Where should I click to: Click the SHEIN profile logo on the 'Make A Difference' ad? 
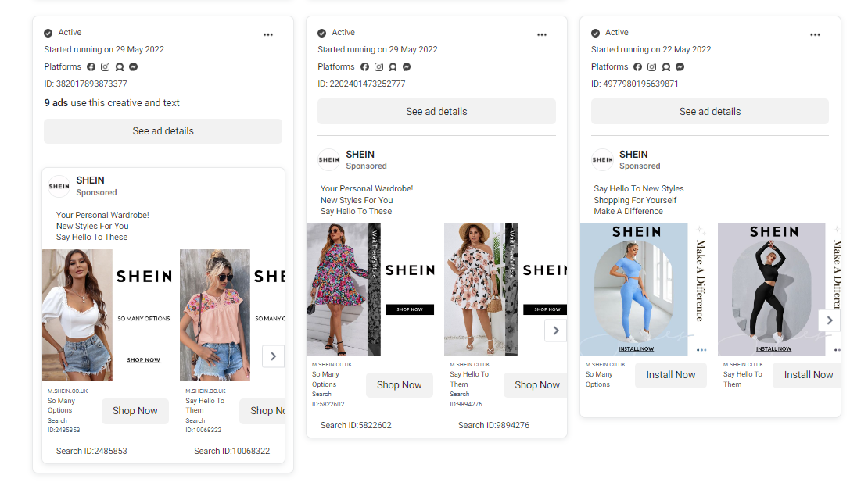(602, 159)
